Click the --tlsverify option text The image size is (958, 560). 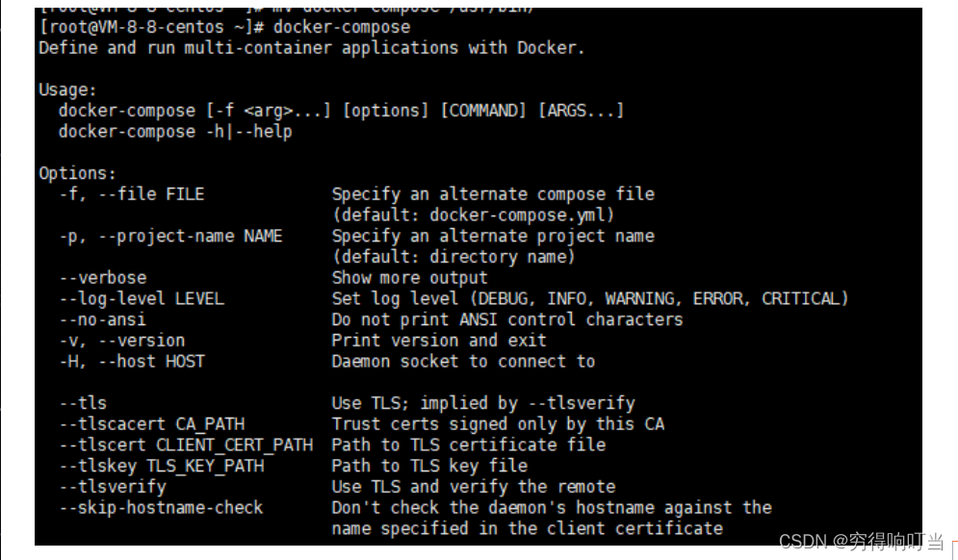[113, 487]
